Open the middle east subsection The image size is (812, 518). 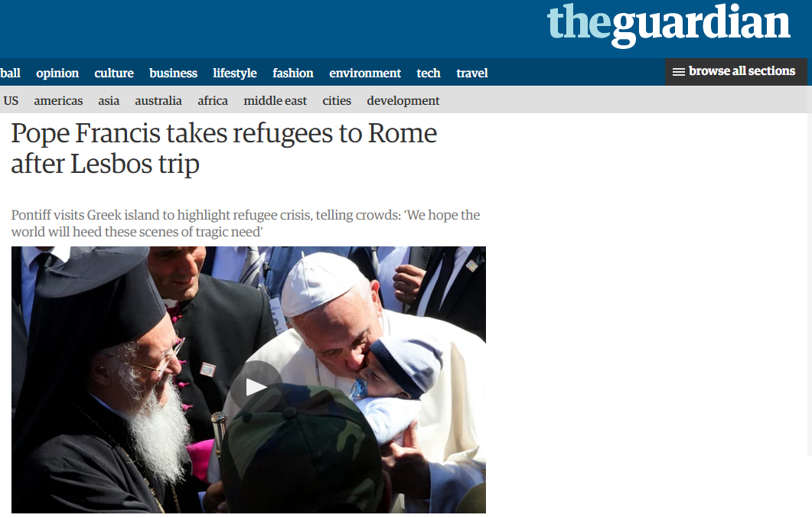275,100
